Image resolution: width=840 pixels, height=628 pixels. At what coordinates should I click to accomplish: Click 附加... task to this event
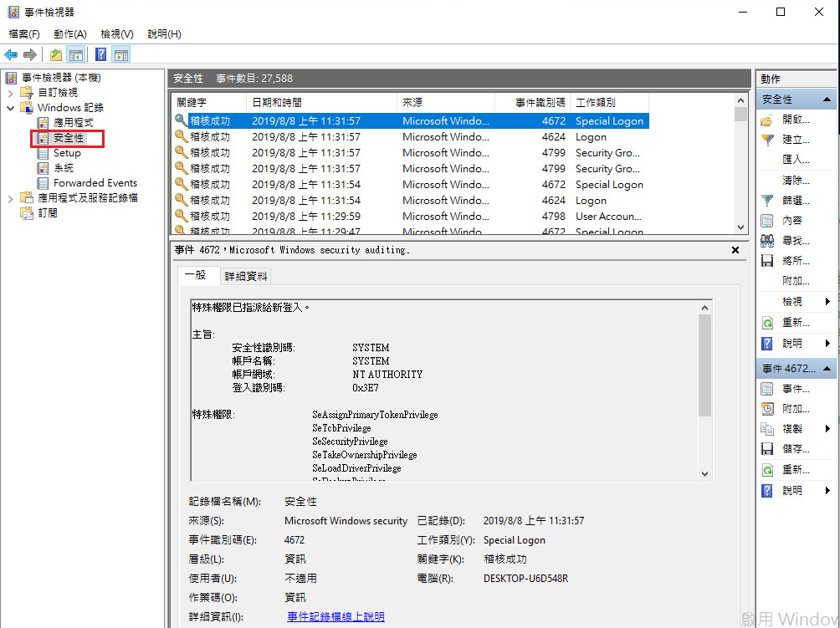[796, 409]
